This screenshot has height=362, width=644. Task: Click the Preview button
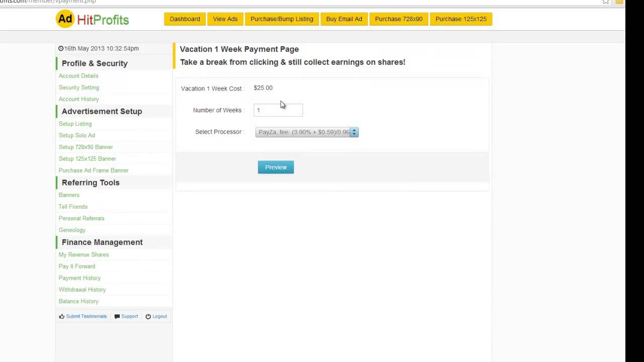276,167
